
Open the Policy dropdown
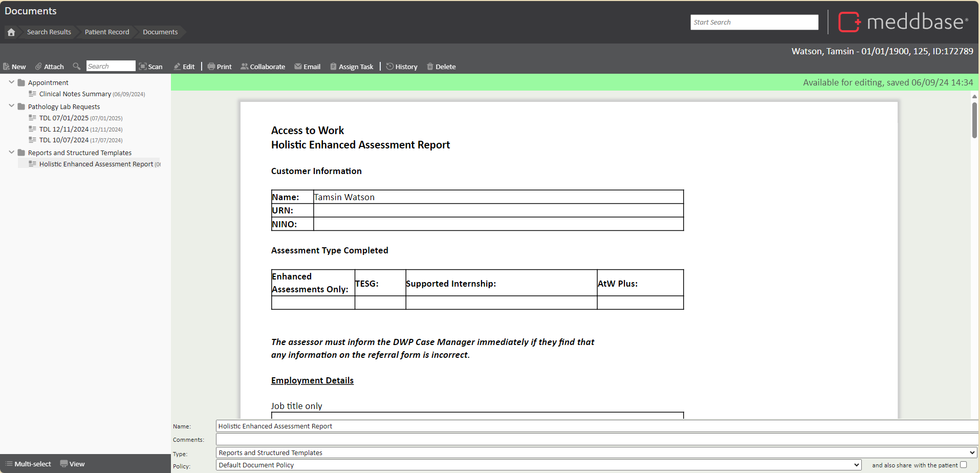click(x=538, y=465)
